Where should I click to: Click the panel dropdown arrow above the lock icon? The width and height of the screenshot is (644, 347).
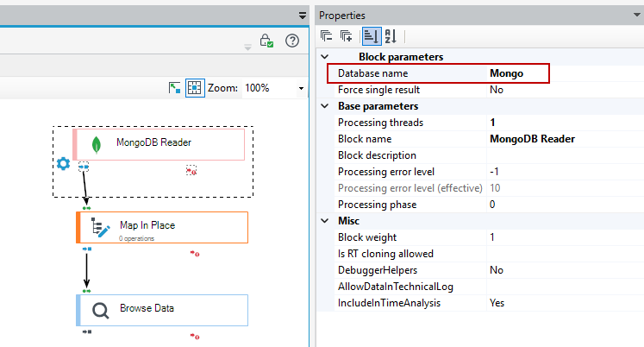point(303,16)
